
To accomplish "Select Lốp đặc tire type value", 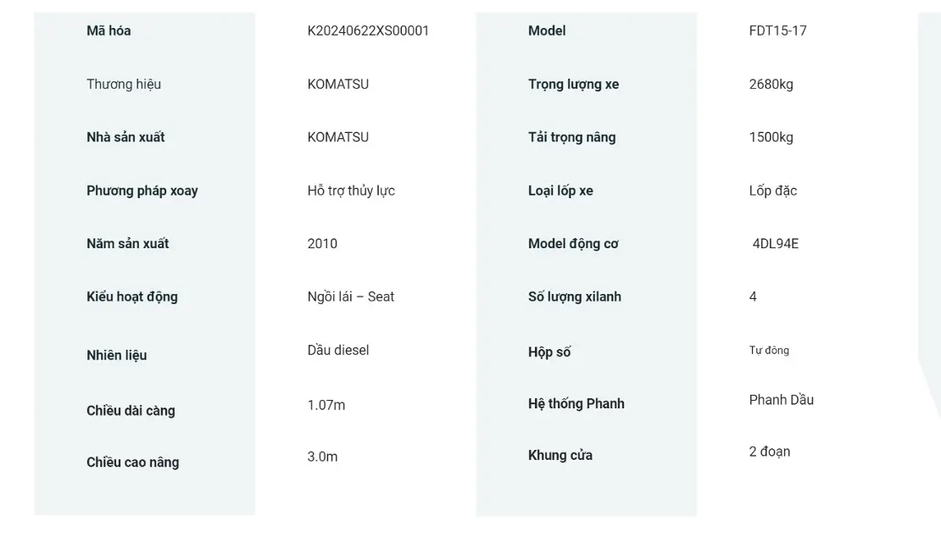I will point(773,191).
